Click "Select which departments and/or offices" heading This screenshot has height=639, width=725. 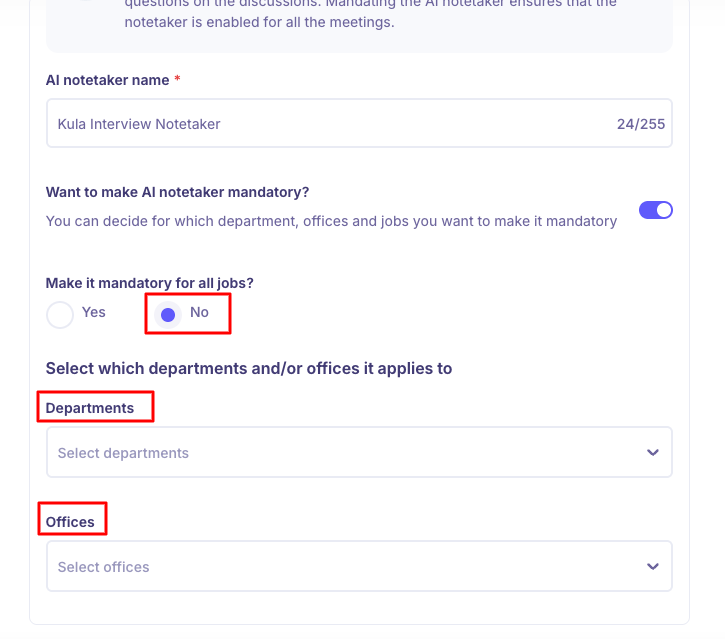tap(249, 369)
